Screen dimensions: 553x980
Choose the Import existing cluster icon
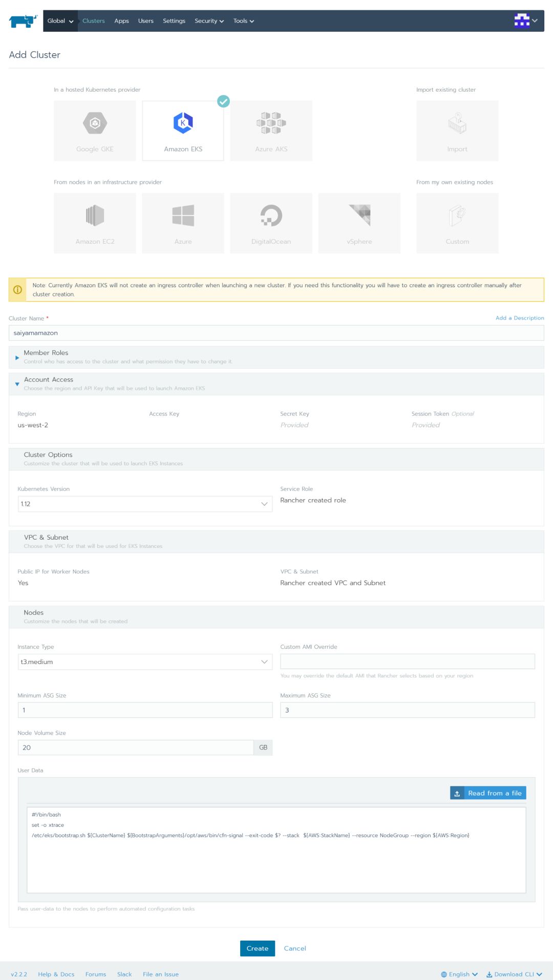457,123
